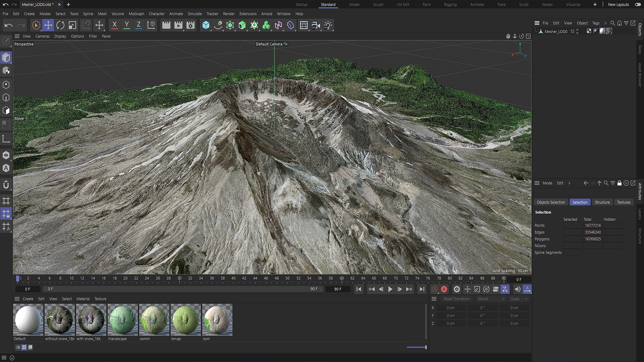Click the Render View clapboard icon
The height and width of the screenshot is (362, 644).
click(x=166, y=25)
